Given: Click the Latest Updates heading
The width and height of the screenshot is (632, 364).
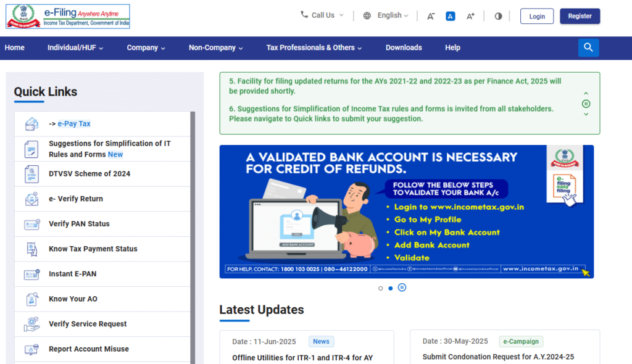Looking at the screenshot, I should coord(262,310).
